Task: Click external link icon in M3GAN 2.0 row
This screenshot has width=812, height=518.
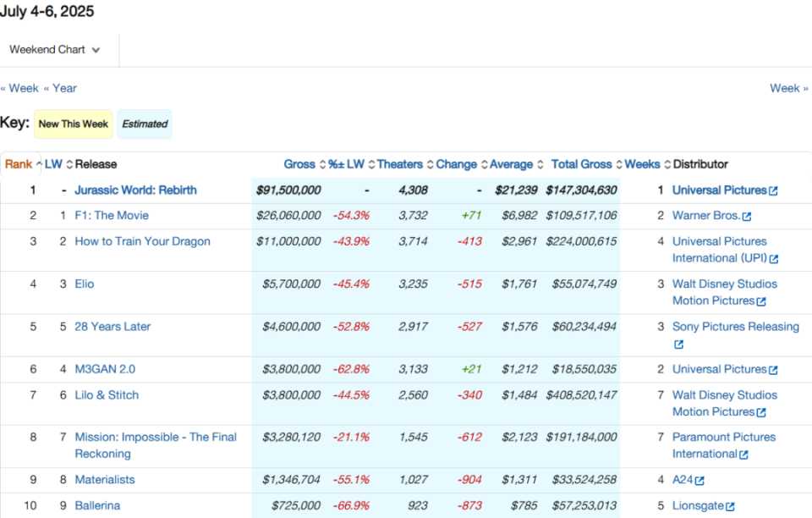Action: (773, 370)
